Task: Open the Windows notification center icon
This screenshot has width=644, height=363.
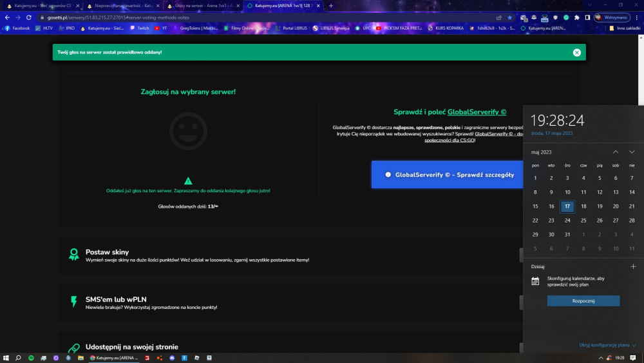Action: [x=633, y=358]
